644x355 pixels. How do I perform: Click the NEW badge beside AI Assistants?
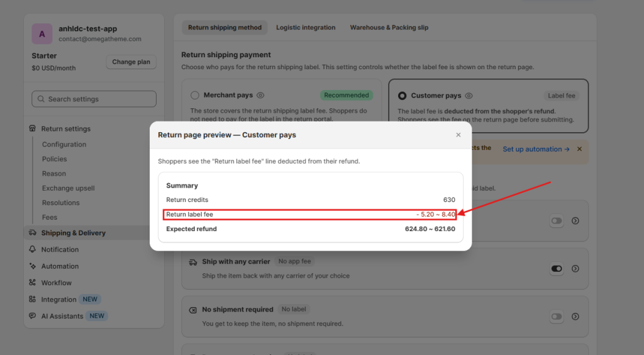tap(97, 316)
